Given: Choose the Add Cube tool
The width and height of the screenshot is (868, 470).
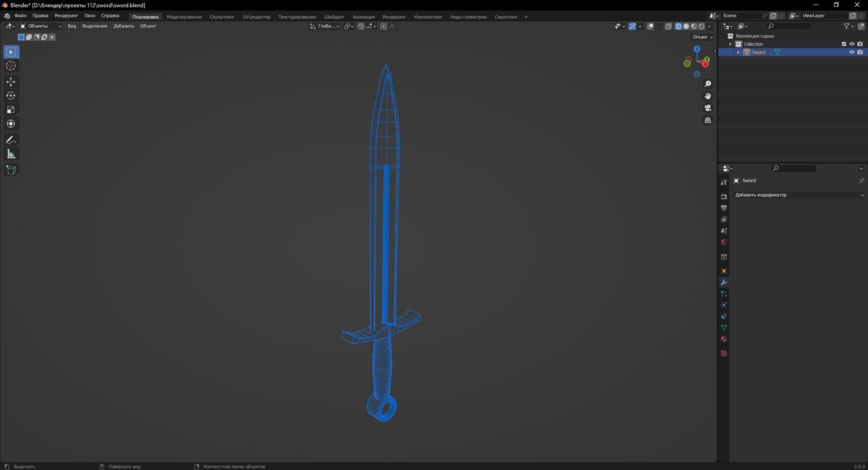Looking at the screenshot, I should coord(11,170).
